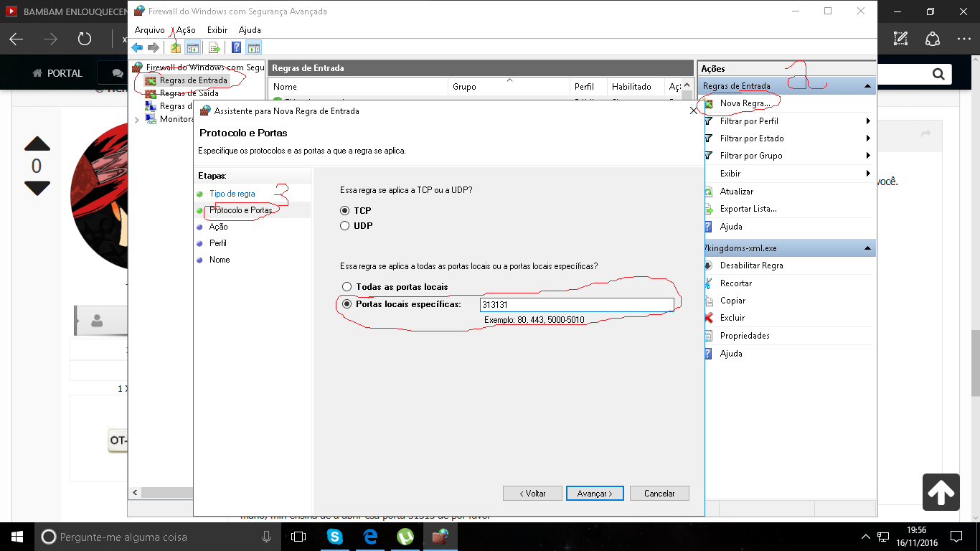Select Regras de Entrada tree item
980x551 pixels.
194,80
